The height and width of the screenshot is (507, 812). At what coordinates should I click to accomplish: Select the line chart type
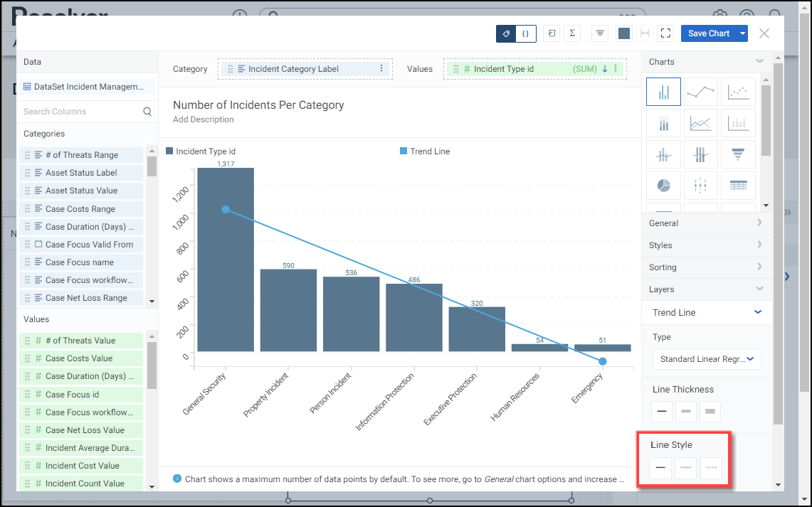tap(700, 92)
